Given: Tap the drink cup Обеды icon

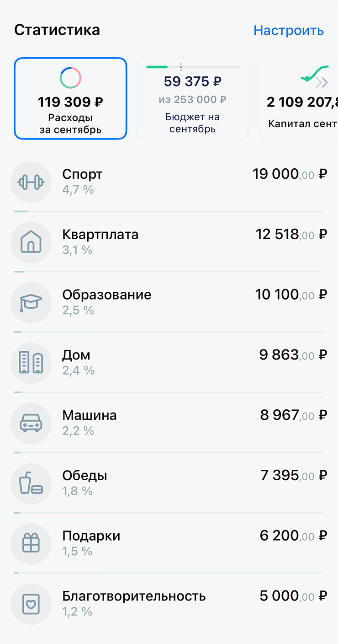Looking at the screenshot, I should (x=31, y=484).
